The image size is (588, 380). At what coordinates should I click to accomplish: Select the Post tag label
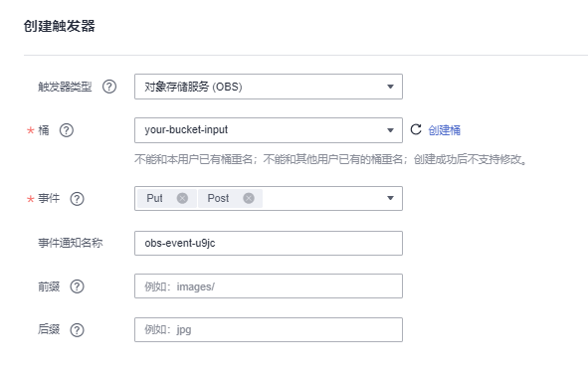218,198
